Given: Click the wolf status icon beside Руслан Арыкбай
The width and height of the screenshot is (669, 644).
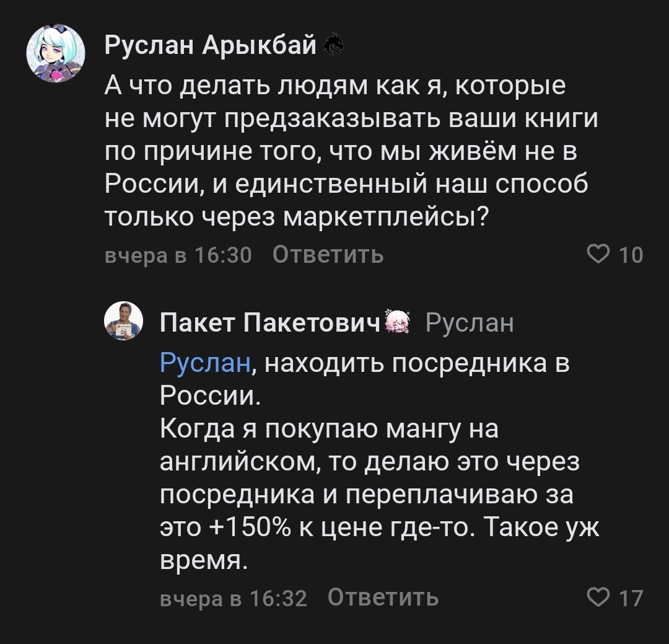Looking at the screenshot, I should (x=334, y=45).
